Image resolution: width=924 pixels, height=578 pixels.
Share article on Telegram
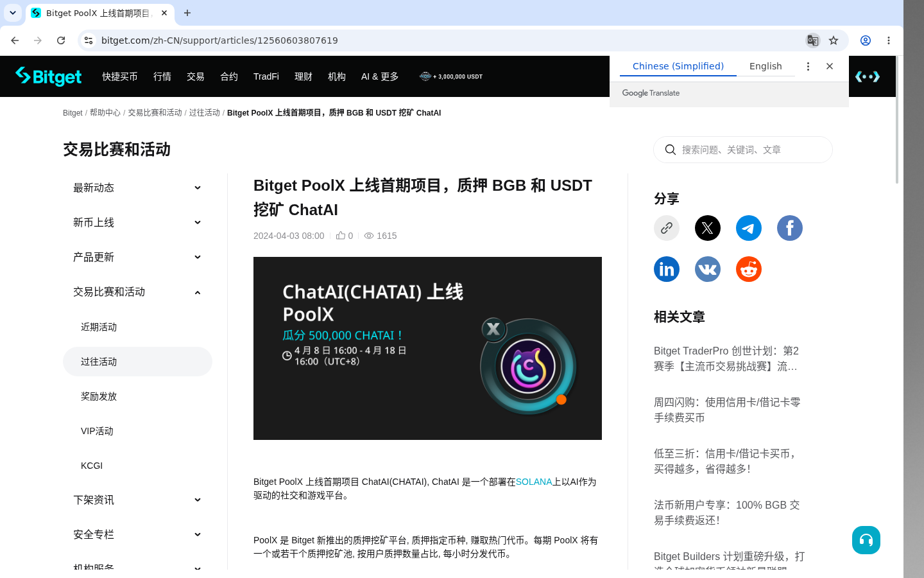[x=749, y=228]
